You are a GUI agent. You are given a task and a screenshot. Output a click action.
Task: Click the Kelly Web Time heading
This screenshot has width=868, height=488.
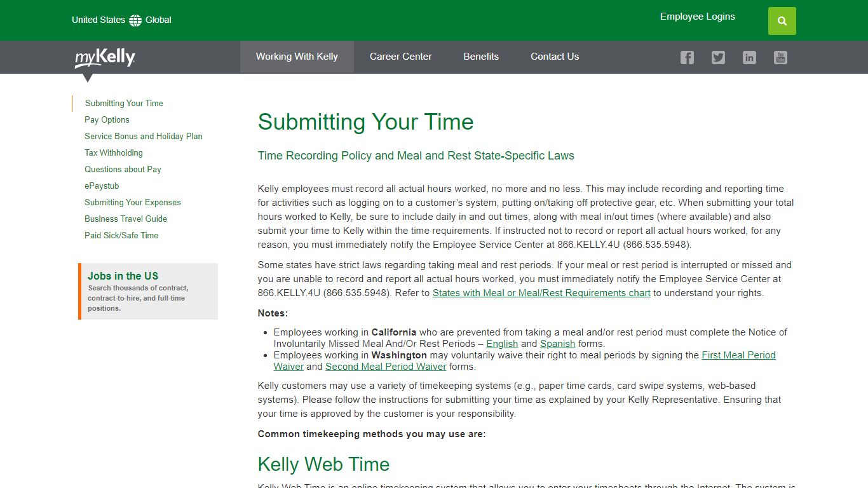click(323, 464)
